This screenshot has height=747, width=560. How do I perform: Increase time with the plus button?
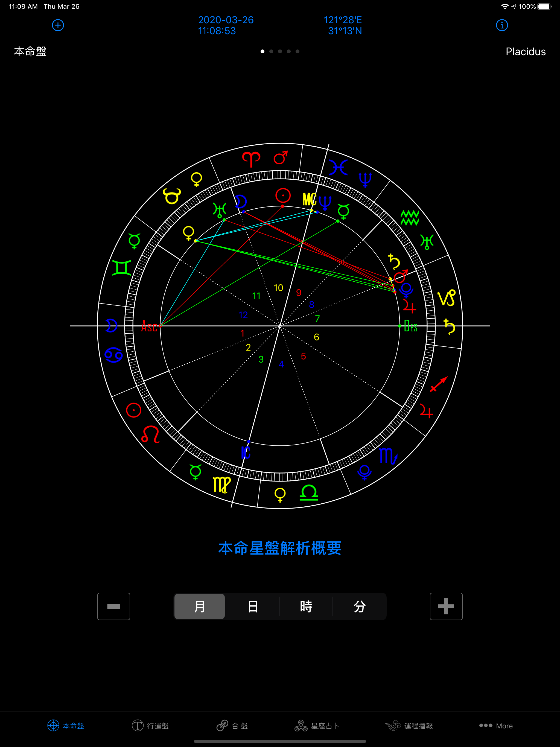coord(446,606)
